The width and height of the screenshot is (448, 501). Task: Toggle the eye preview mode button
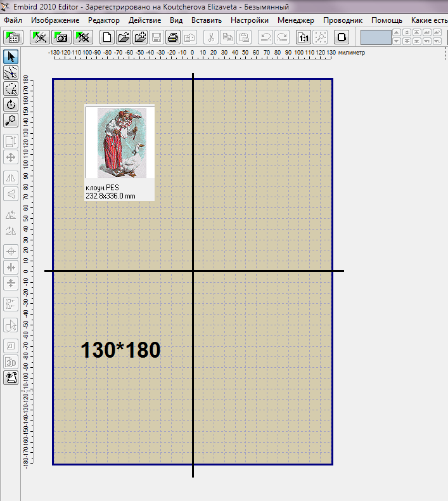coord(11,378)
